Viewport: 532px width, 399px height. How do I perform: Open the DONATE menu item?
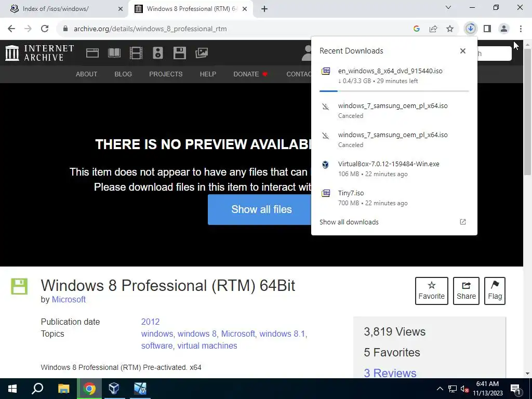(250, 74)
